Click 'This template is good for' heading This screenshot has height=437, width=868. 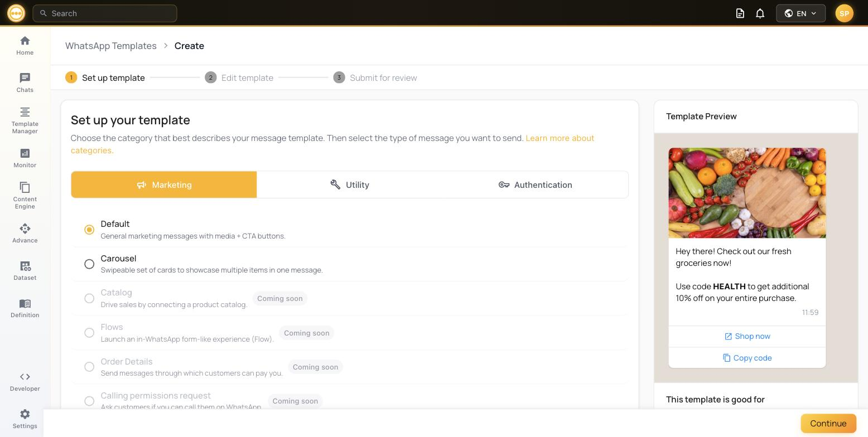[x=715, y=399]
